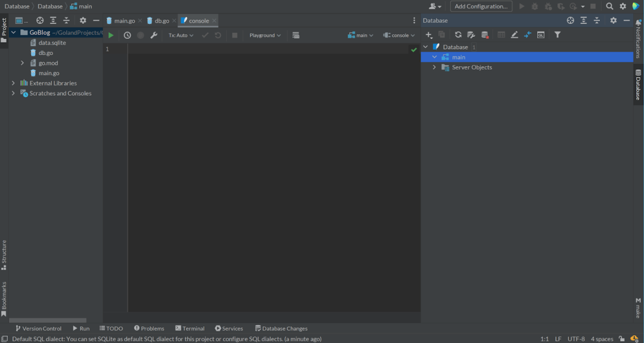Viewport: 644px width, 343px height.
Task: Expand all in the Project panel
Action: pos(53,20)
